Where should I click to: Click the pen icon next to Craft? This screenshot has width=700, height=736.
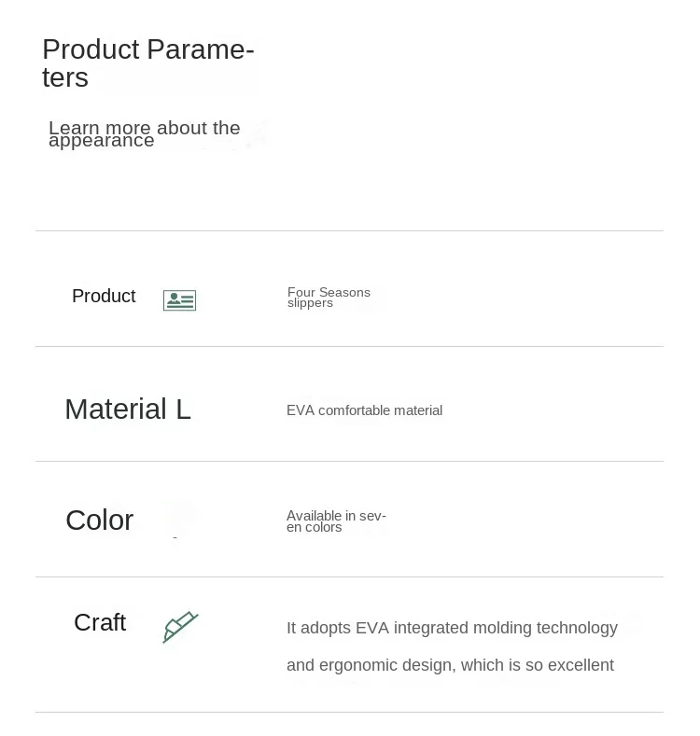pos(180,627)
